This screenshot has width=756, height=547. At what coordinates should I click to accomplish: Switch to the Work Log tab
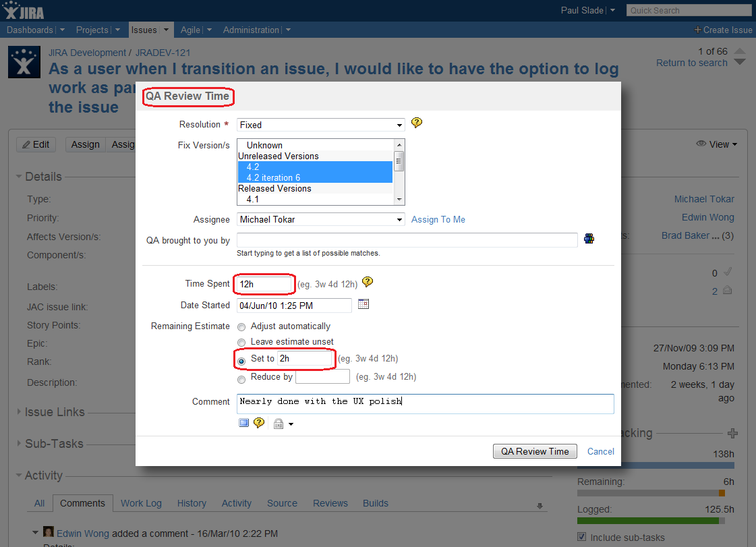[141, 503]
